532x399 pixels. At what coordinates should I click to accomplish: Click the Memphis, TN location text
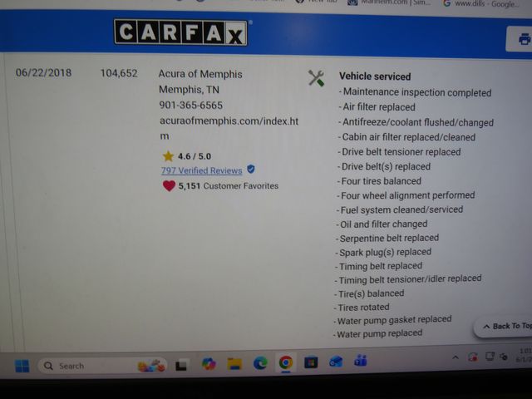(x=189, y=90)
